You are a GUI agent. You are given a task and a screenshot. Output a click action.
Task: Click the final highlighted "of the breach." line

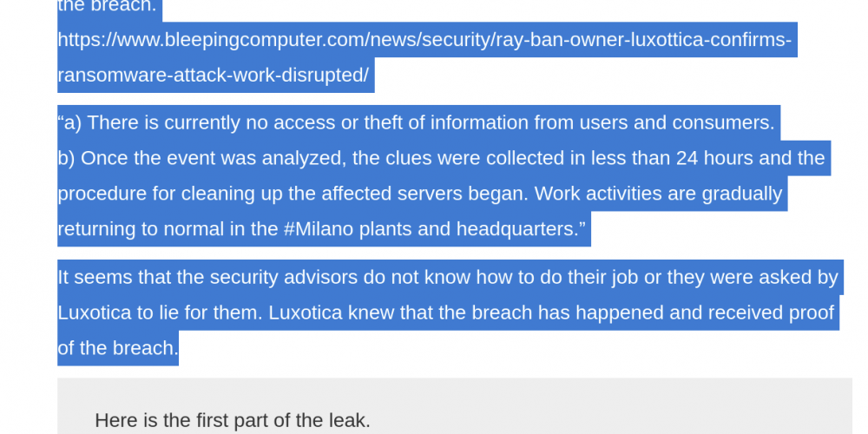[x=118, y=348]
